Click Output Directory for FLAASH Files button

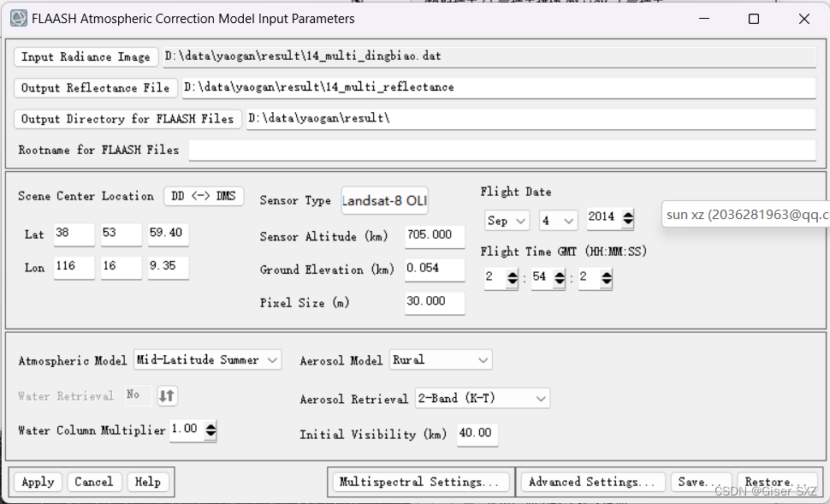[x=127, y=119]
